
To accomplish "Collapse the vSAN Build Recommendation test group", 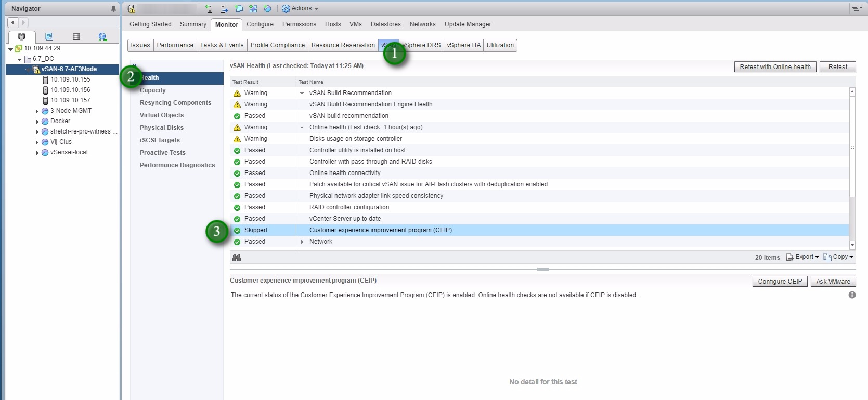I will (x=302, y=94).
